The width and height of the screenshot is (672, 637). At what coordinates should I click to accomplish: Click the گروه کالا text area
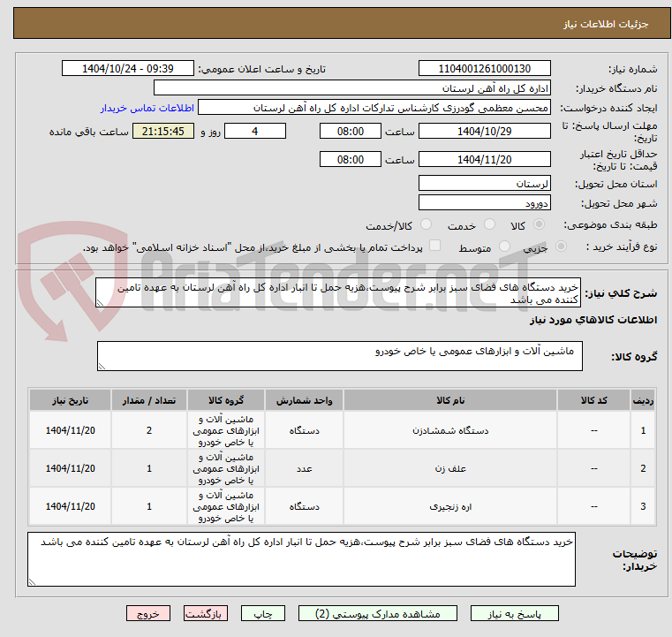pyautogui.click(x=340, y=356)
